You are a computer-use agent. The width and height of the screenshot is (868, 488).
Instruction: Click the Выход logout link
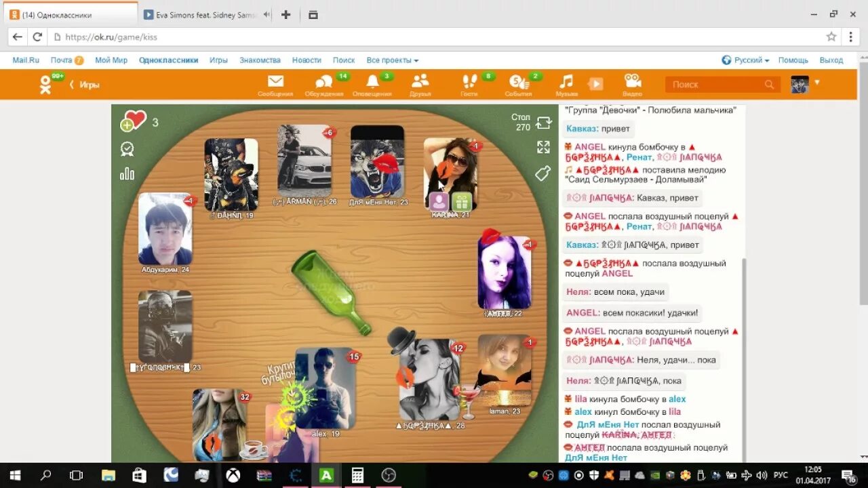click(x=831, y=60)
